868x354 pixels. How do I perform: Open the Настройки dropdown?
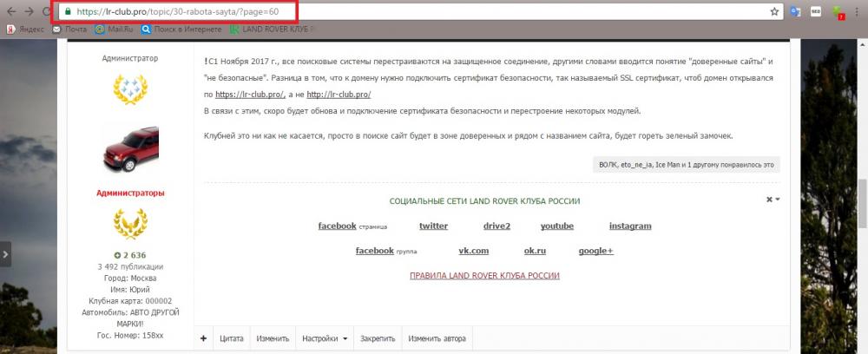pos(325,338)
